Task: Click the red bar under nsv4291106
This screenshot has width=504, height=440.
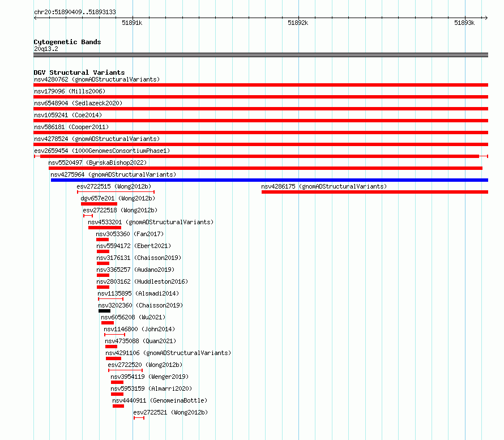Action: point(113,358)
